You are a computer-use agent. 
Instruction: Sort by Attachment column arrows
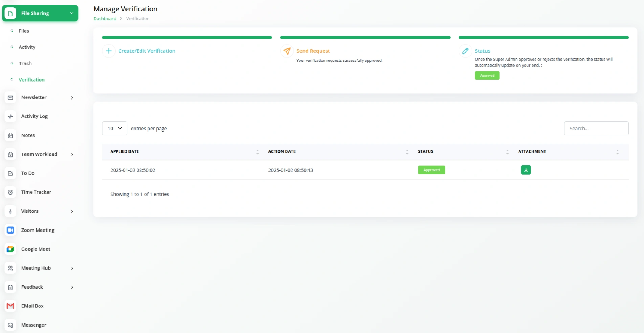tap(618, 152)
